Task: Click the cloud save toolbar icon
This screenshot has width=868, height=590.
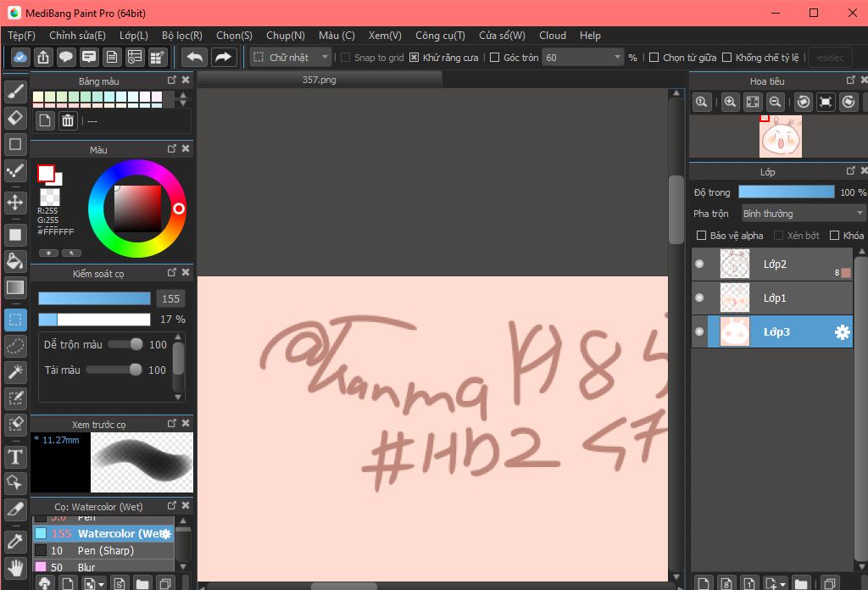Action: click(x=20, y=57)
